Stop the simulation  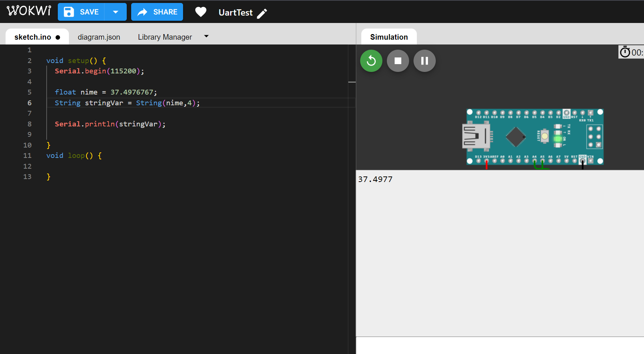click(398, 61)
